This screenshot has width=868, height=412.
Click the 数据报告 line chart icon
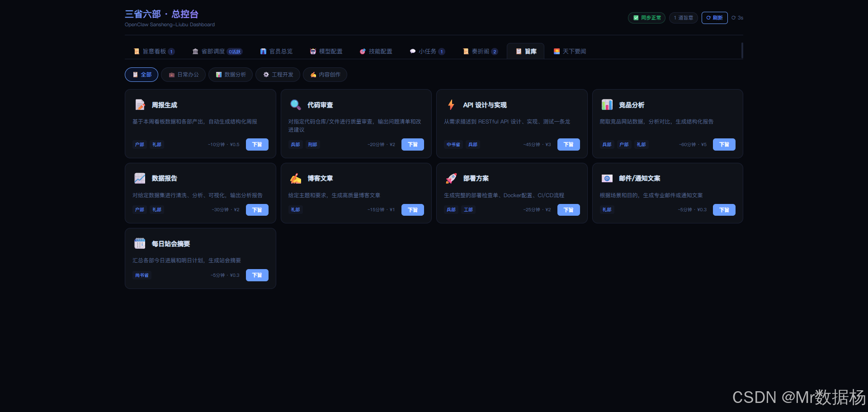[140, 178]
